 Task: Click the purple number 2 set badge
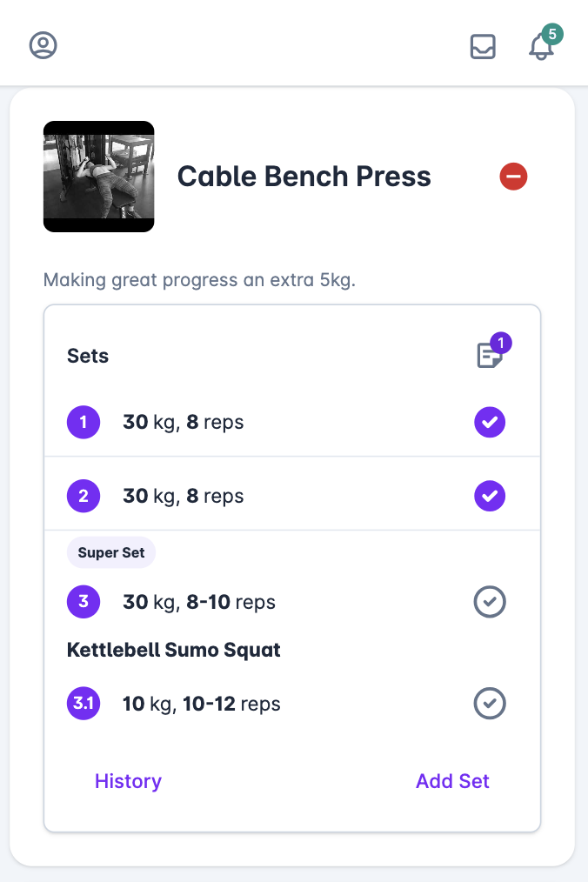[x=84, y=496]
